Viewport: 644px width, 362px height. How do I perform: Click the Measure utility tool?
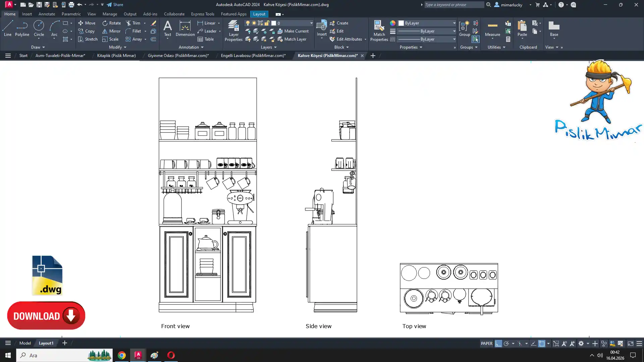[x=492, y=29]
